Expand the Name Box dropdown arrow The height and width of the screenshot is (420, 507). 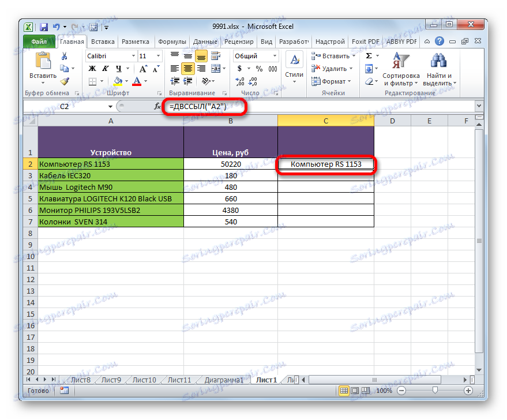(x=110, y=106)
